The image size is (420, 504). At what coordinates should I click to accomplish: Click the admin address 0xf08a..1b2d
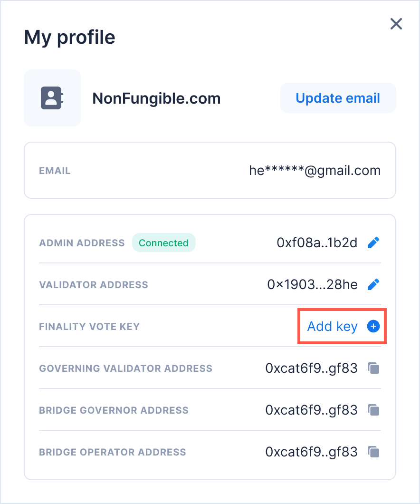(317, 243)
